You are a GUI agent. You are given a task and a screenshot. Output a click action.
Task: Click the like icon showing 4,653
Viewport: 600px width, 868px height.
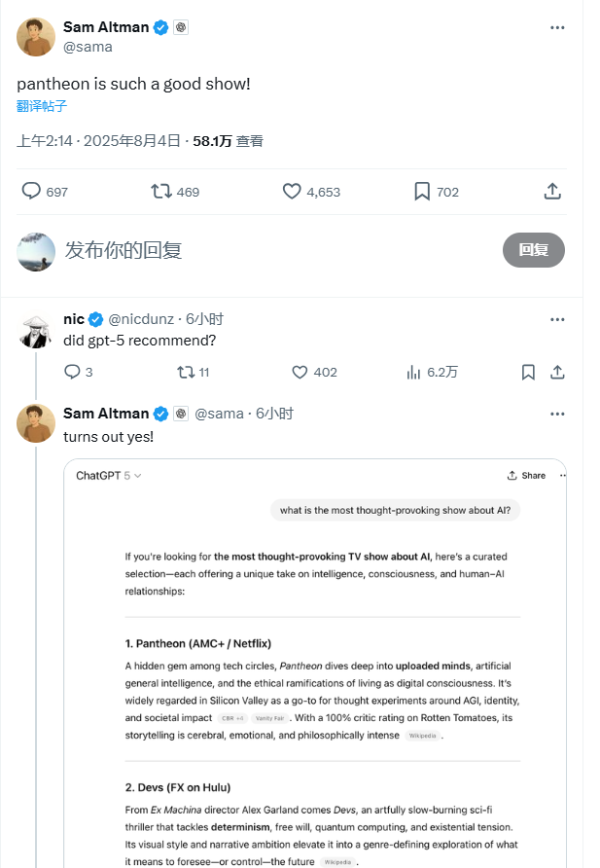click(291, 192)
